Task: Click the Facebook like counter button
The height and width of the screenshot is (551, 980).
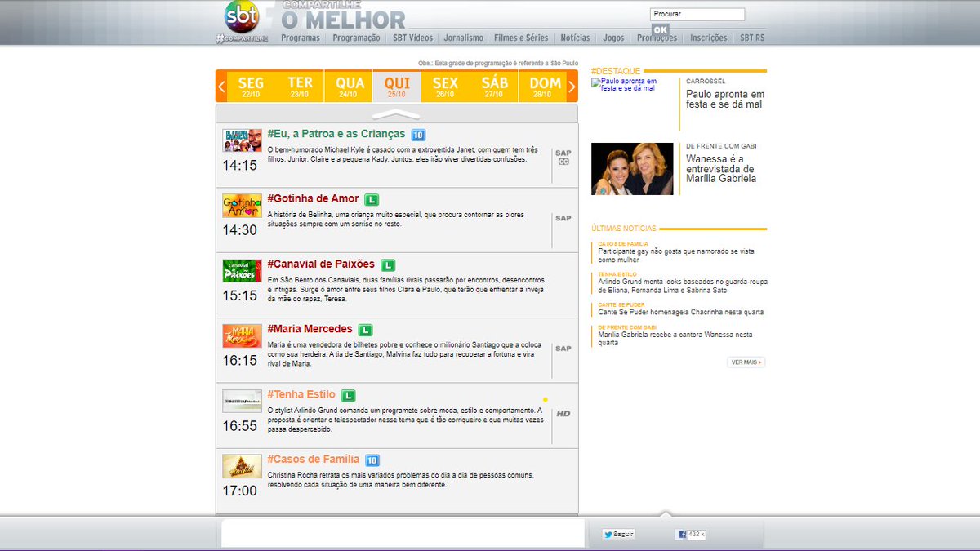Action: [x=690, y=534]
